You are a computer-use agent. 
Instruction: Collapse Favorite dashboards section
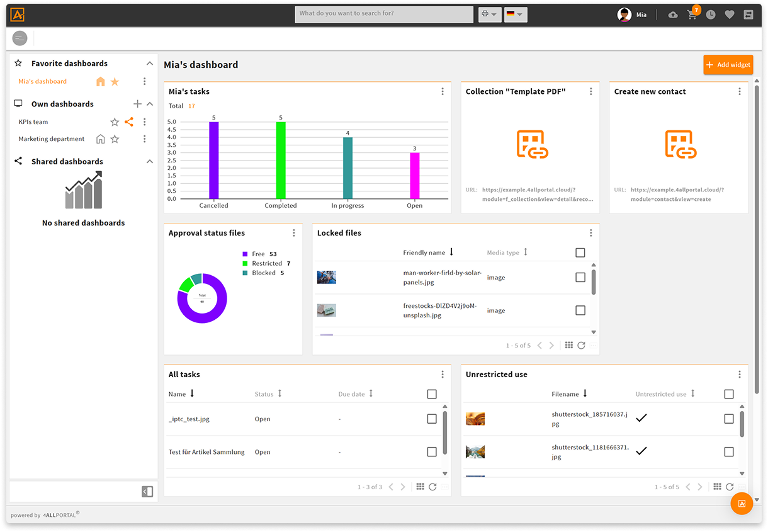click(x=150, y=64)
